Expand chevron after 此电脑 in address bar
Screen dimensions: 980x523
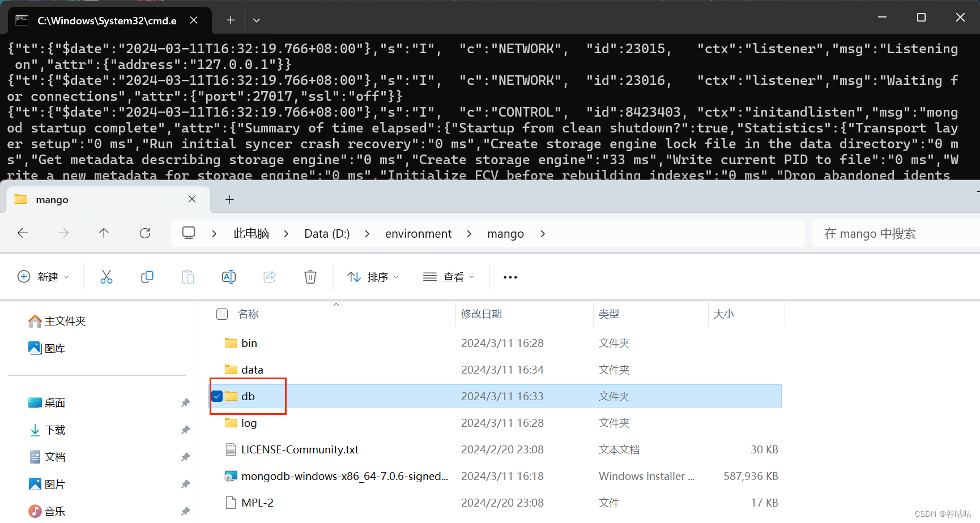(286, 234)
